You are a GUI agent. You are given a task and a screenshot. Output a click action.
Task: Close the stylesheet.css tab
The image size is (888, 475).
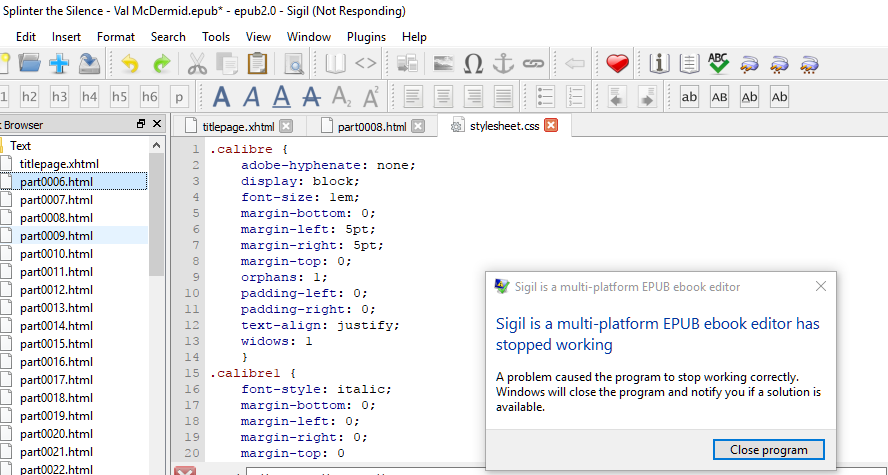[x=550, y=126]
